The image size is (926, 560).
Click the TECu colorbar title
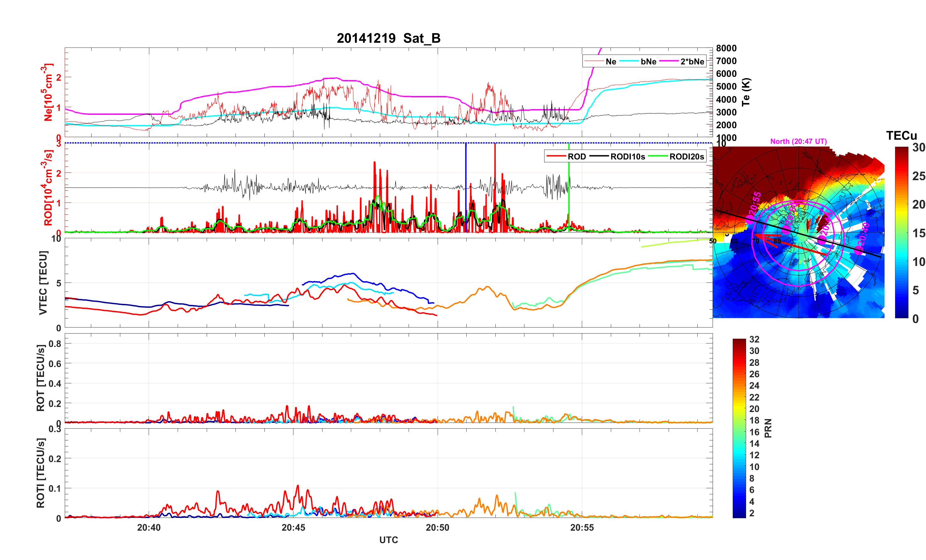(901, 135)
